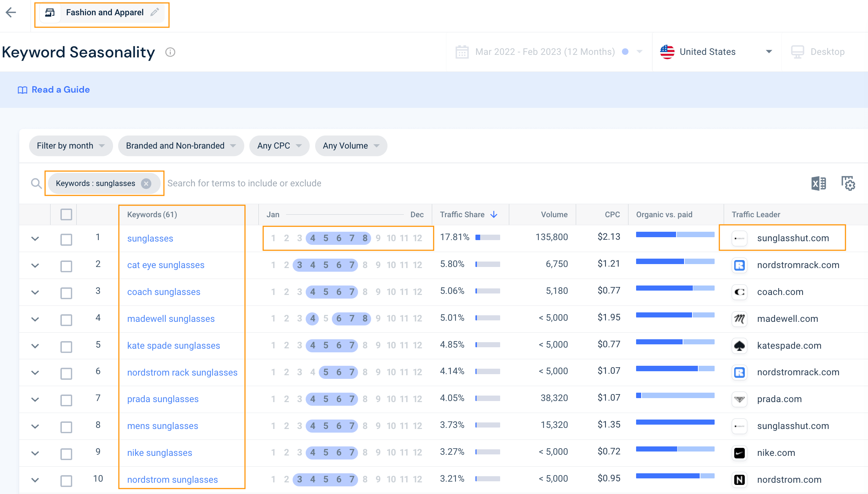The image size is (868, 494).
Task: Open the table column settings icon
Action: [x=848, y=183]
